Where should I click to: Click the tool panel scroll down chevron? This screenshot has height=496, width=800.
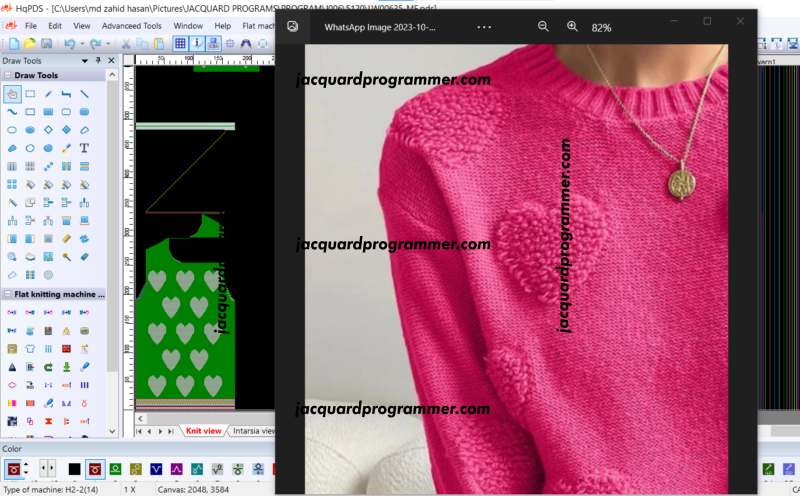pyautogui.click(x=112, y=431)
